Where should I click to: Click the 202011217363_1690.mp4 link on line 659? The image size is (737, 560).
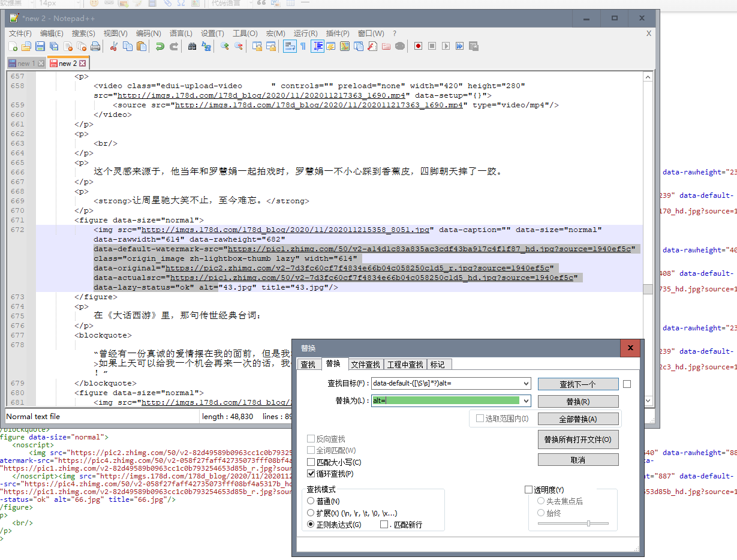[x=318, y=105]
